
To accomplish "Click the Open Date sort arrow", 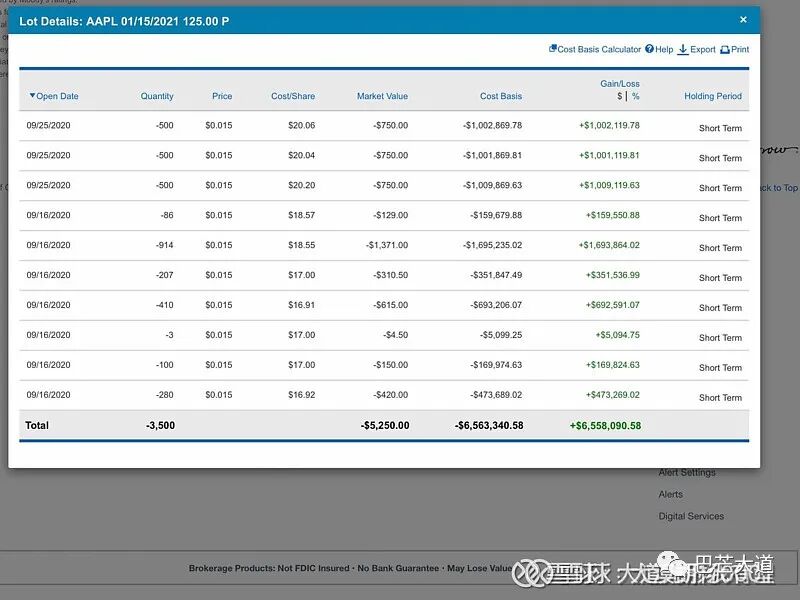I will pyautogui.click(x=32, y=95).
